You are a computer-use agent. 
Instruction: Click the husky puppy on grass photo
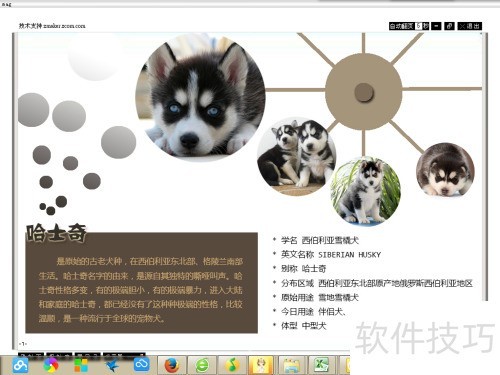(365, 191)
